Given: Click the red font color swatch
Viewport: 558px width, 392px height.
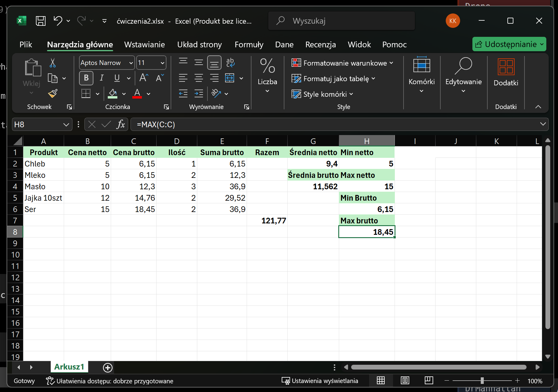Looking at the screenshot, I should [137, 94].
